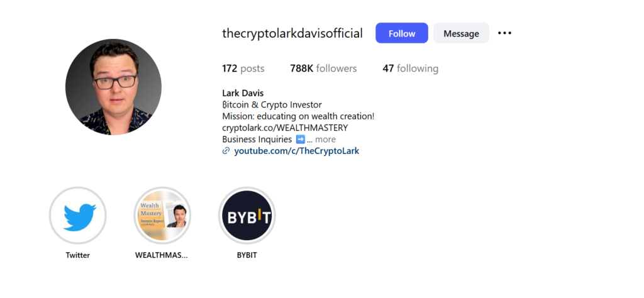The height and width of the screenshot is (298, 644).
Task: Click the cryptolark.co/WEALTHMASTERY bio text
Action: tap(285, 128)
